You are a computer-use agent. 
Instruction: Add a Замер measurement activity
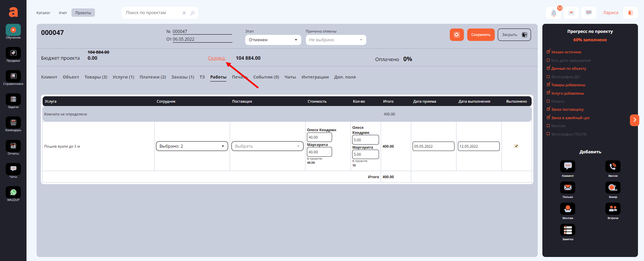[612, 188]
